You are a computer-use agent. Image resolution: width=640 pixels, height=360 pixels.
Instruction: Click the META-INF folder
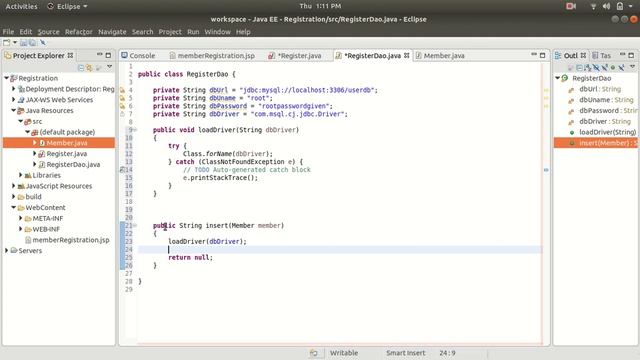pos(47,218)
